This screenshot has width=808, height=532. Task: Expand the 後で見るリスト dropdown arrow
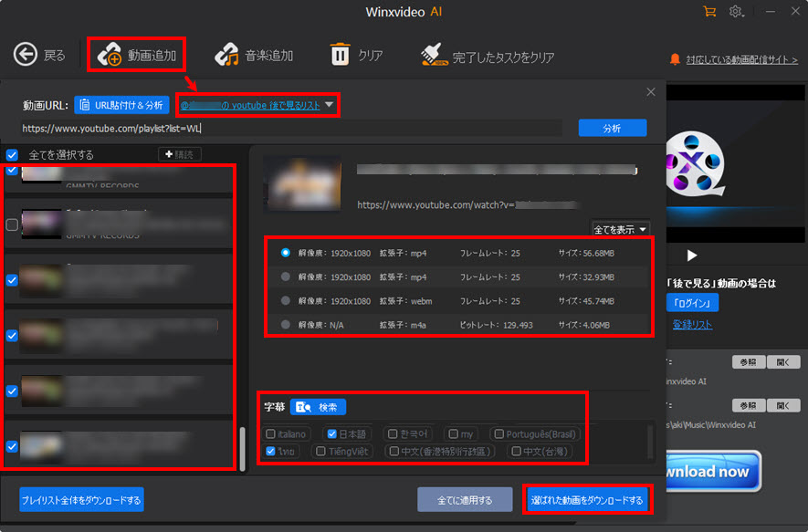tap(330, 105)
